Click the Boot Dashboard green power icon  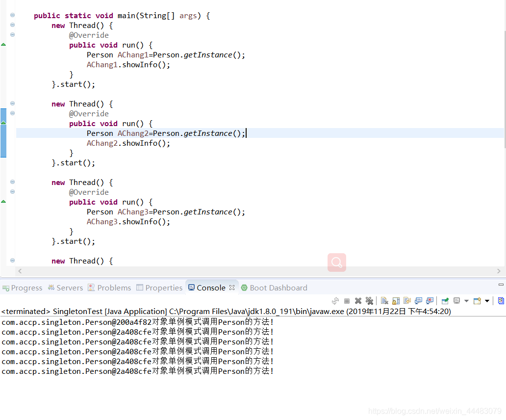(x=244, y=288)
